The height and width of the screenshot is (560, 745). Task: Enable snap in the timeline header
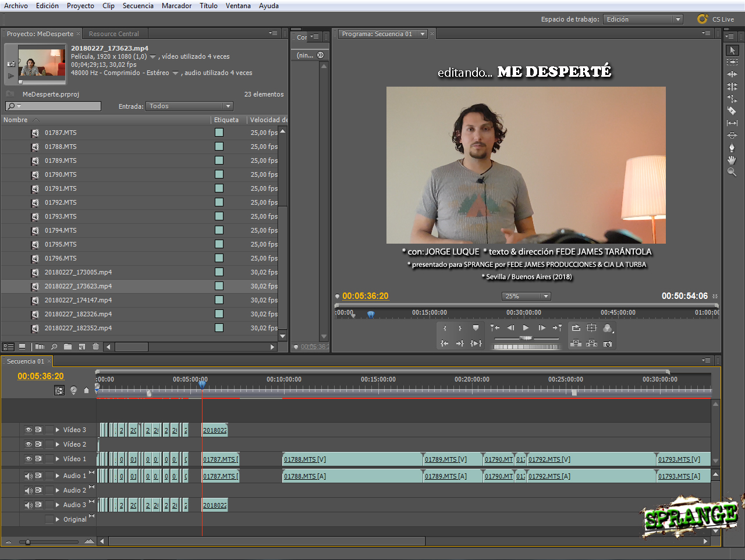click(x=59, y=390)
